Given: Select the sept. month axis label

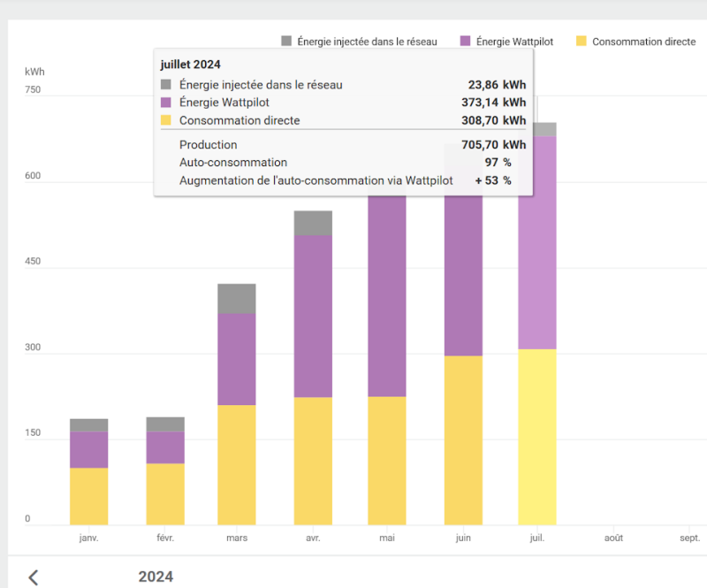Looking at the screenshot, I should (x=689, y=538).
